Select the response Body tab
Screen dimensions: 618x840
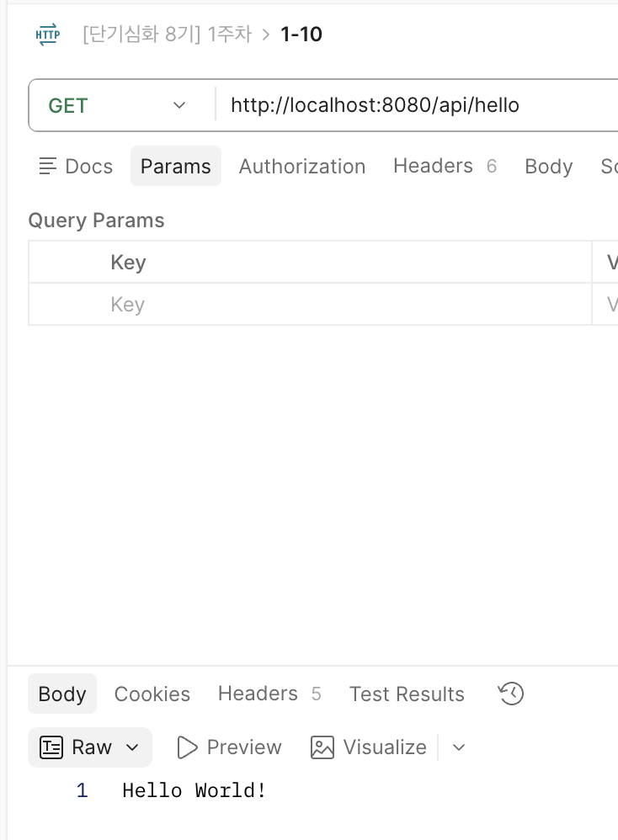click(x=62, y=694)
